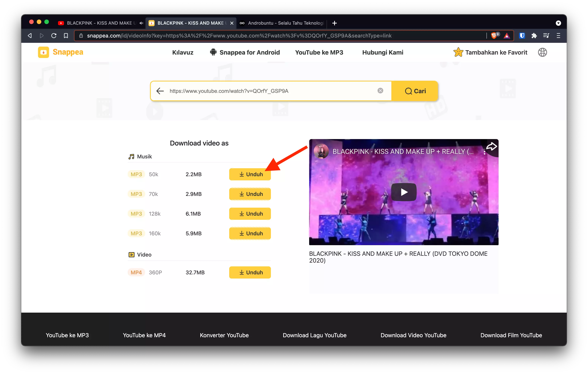Click the Unduh button for MP3 128k

[x=250, y=213]
